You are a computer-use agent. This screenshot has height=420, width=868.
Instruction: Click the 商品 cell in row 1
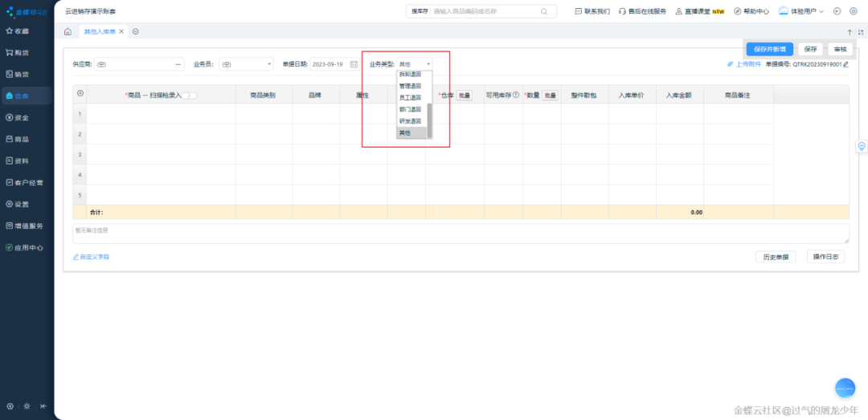[x=161, y=114]
